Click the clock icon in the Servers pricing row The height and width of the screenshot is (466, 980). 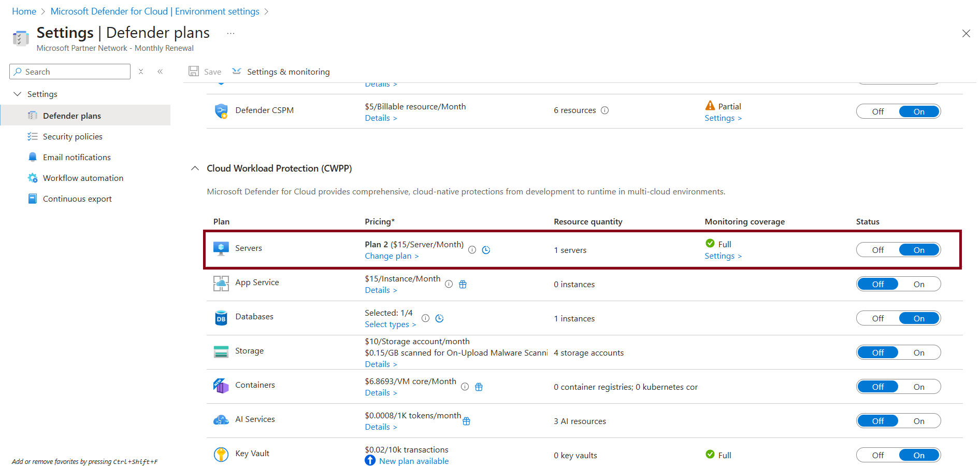point(486,250)
